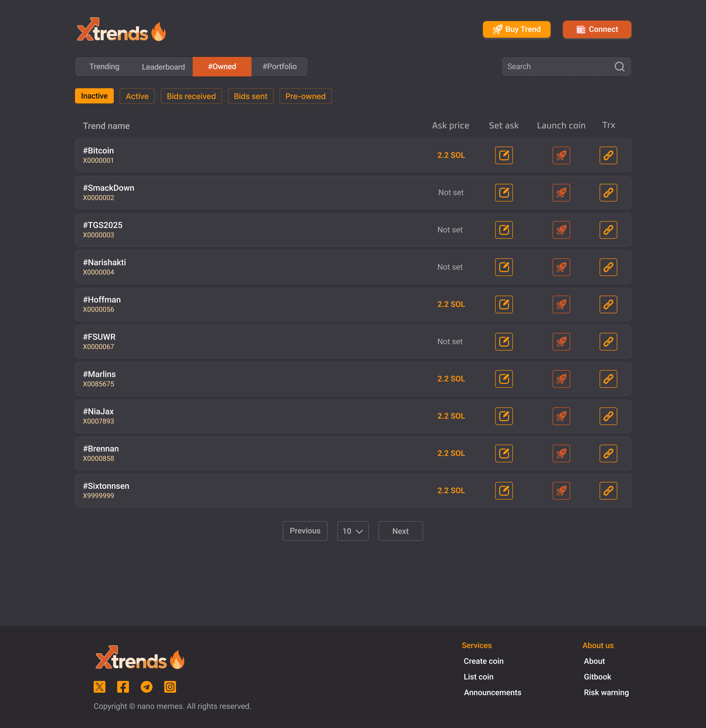Expand the 10 per page dropdown
Image resolution: width=706 pixels, height=728 pixels.
[x=353, y=531]
